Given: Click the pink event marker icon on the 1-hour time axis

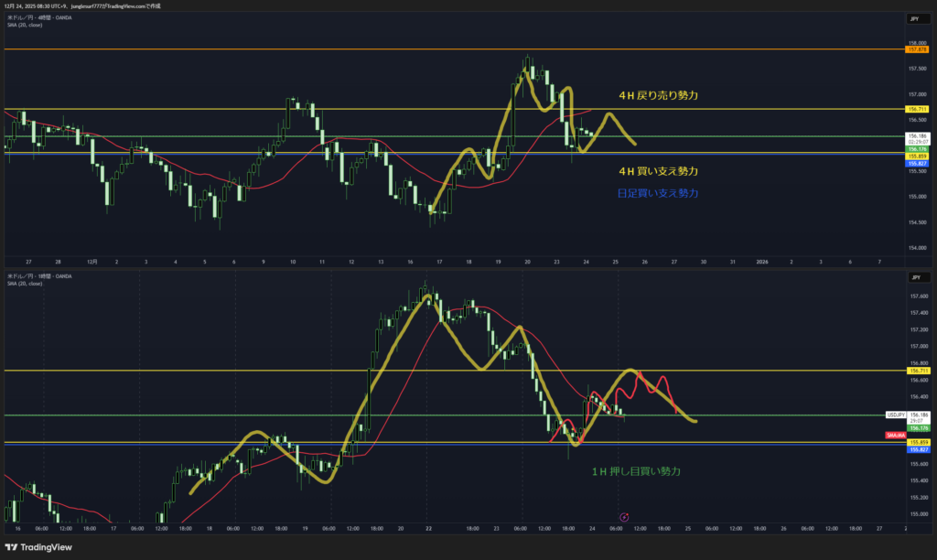Looking at the screenshot, I should 624,518.
